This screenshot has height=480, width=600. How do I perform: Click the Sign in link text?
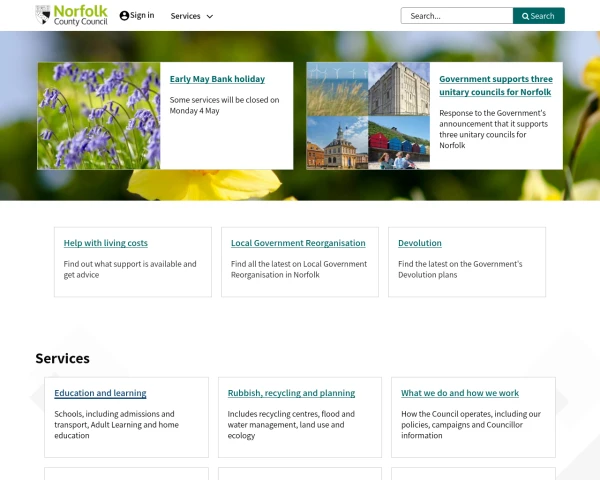click(x=142, y=15)
